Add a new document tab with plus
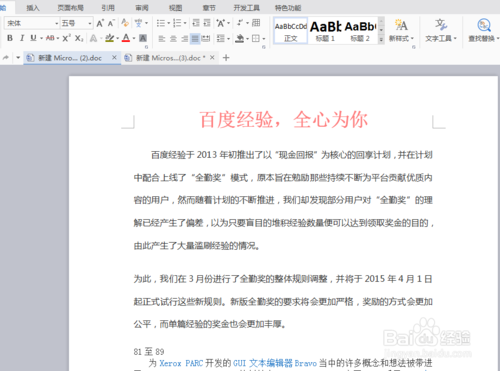The height and width of the screenshot is (371, 500). (226, 58)
